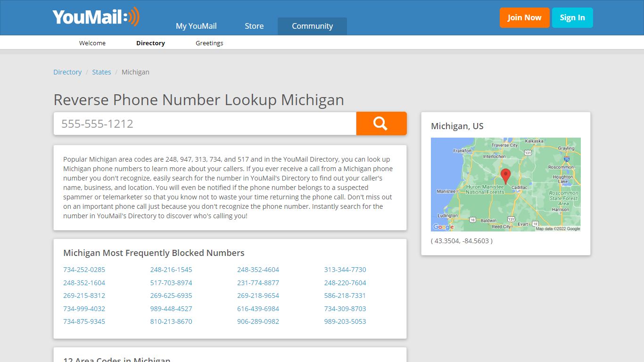Image resolution: width=644 pixels, height=362 pixels.
Task: Open the Greetings submenu item
Action: click(209, 43)
